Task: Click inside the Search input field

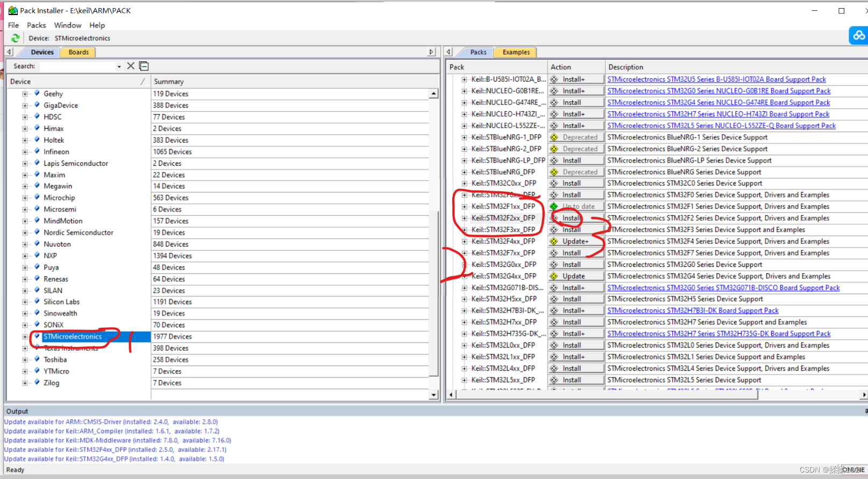Action: click(x=77, y=66)
